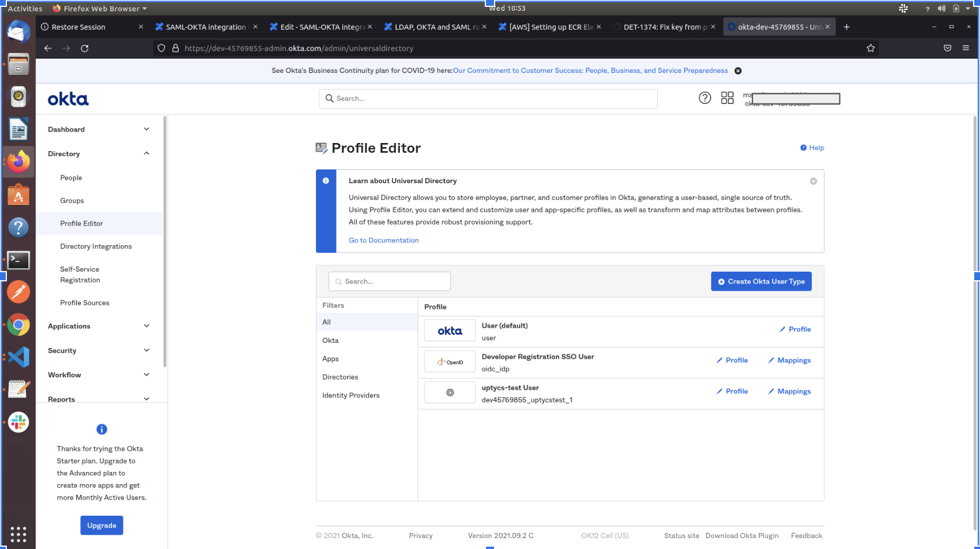Open the Okta help question mark icon
980x549 pixels.
click(704, 98)
